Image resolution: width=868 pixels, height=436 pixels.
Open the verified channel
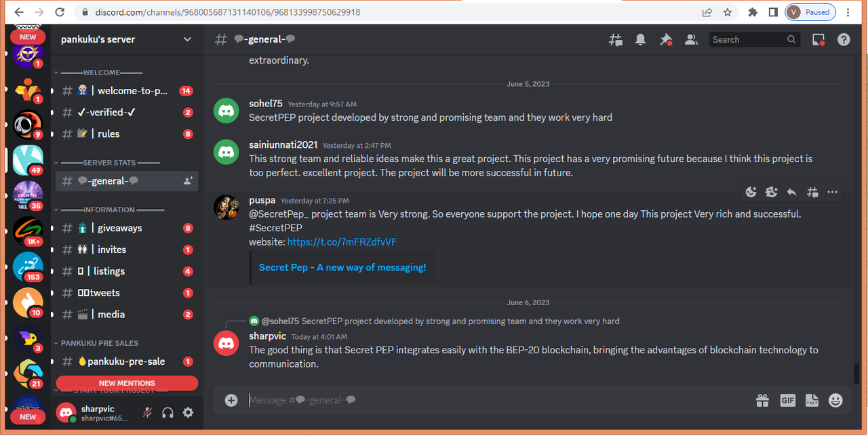[127, 113]
